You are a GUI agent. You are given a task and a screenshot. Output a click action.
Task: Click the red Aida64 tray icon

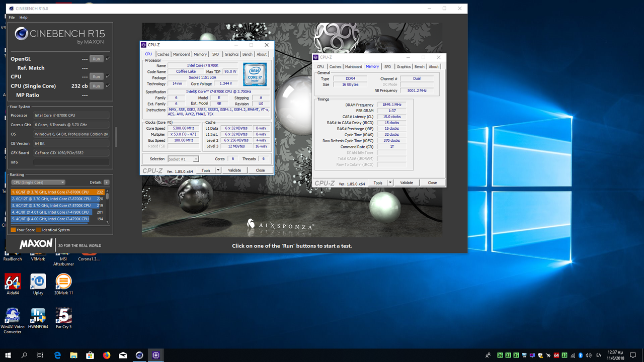point(557,355)
